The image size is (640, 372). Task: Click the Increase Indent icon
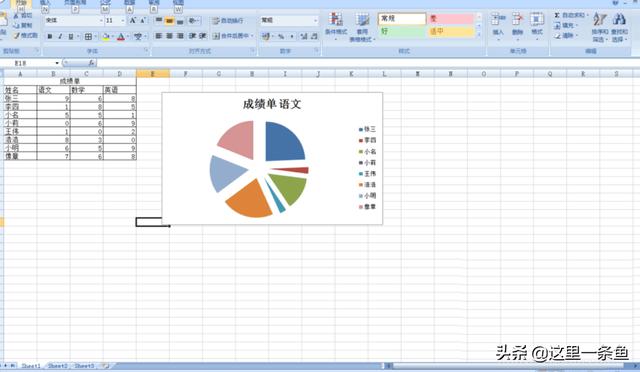click(x=203, y=36)
